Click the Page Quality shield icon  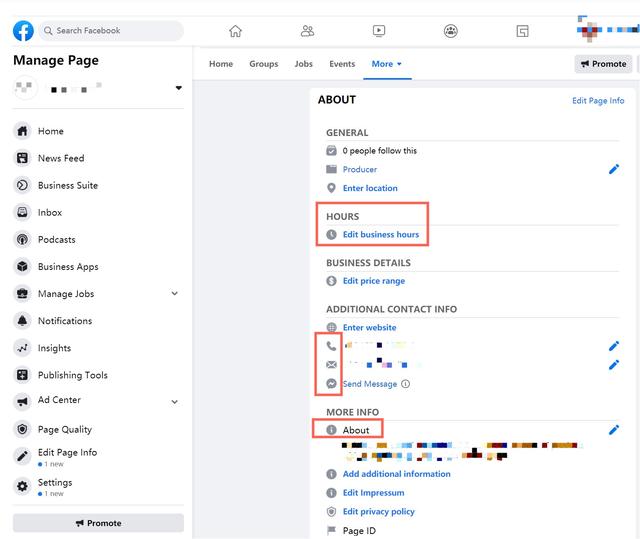[x=22, y=429]
